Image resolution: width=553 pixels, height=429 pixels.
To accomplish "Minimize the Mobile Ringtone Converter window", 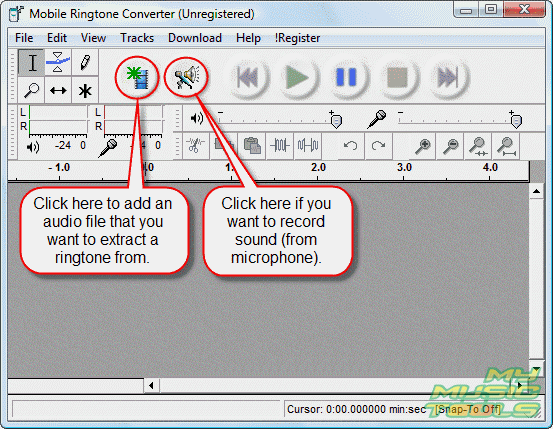I will point(466,11).
